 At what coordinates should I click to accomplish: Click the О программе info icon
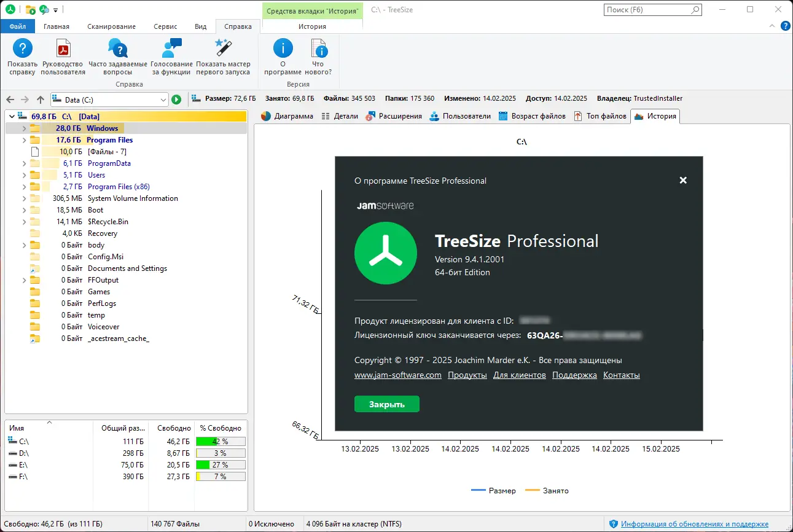pyautogui.click(x=283, y=48)
